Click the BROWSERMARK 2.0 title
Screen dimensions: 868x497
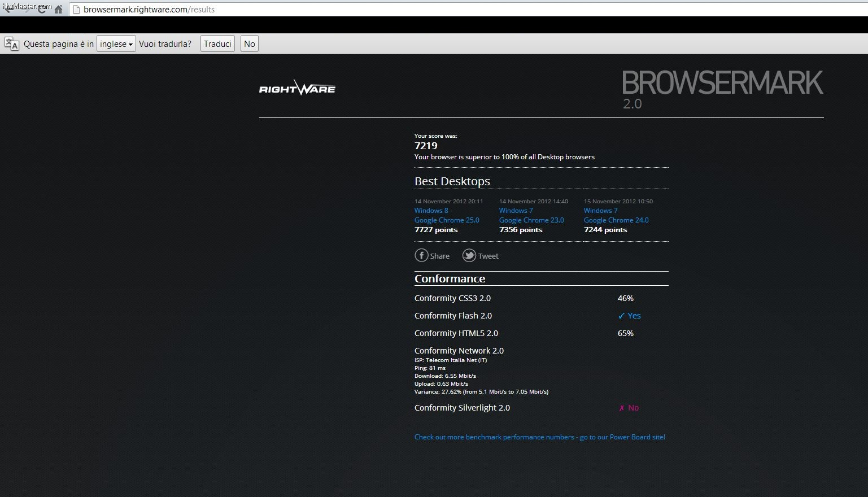point(722,89)
